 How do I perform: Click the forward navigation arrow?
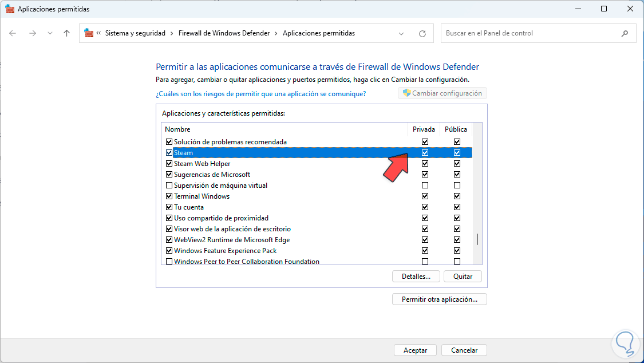33,33
